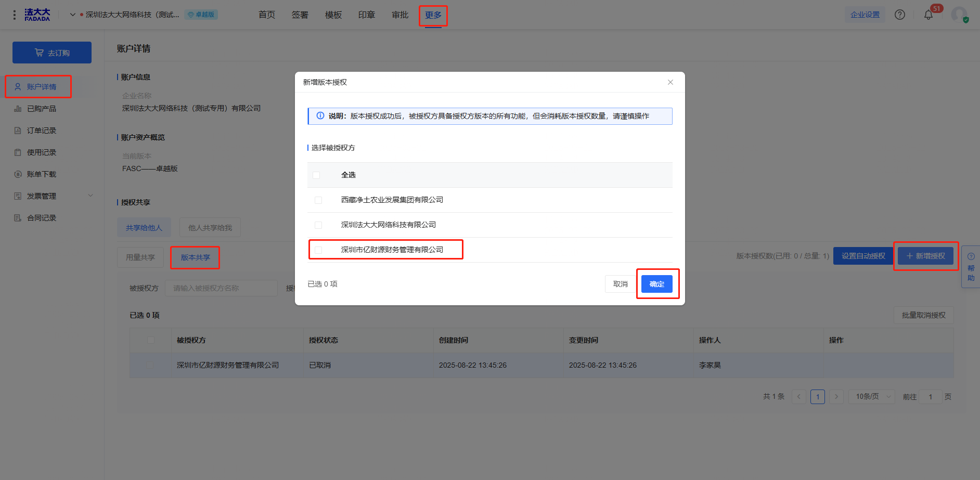Click the 批量取消授权 button

pyautogui.click(x=924, y=315)
